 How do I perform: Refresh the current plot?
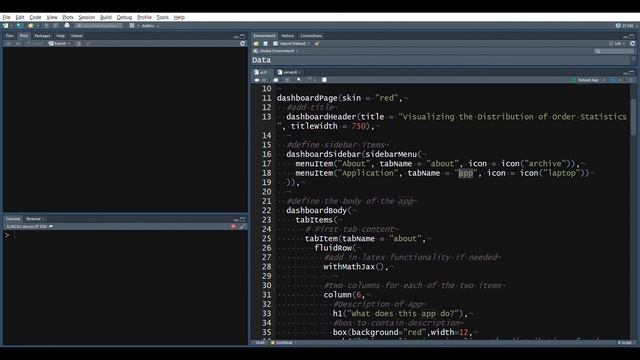(242, 43)
